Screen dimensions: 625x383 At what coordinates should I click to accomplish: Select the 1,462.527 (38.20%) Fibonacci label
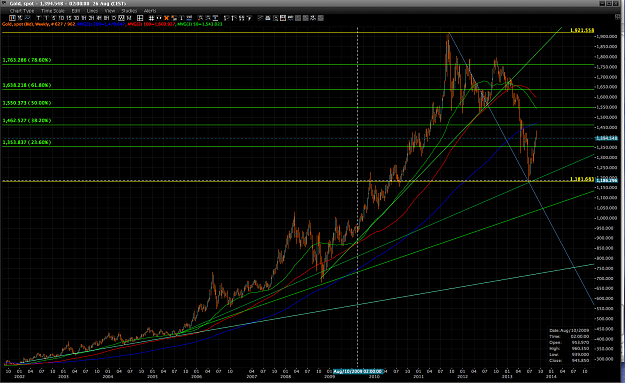(x=27, y=120)
